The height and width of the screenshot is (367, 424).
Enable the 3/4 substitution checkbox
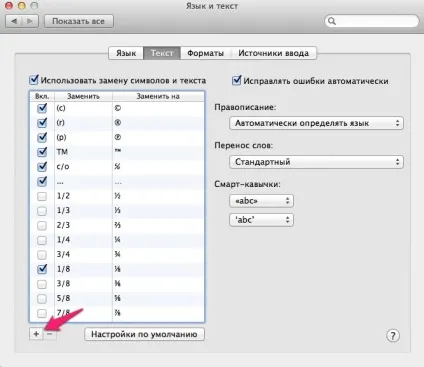click(42, 255)
